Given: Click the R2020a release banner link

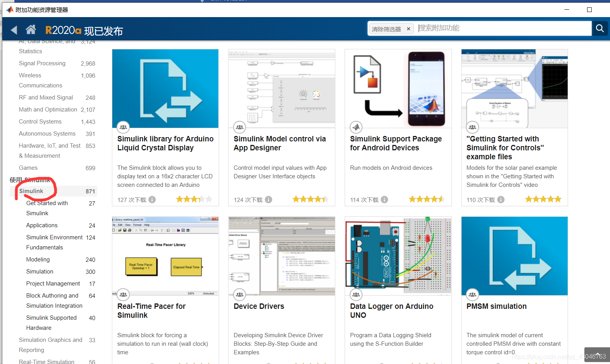Looking at the screenshot, I should [x=84, y=31].
